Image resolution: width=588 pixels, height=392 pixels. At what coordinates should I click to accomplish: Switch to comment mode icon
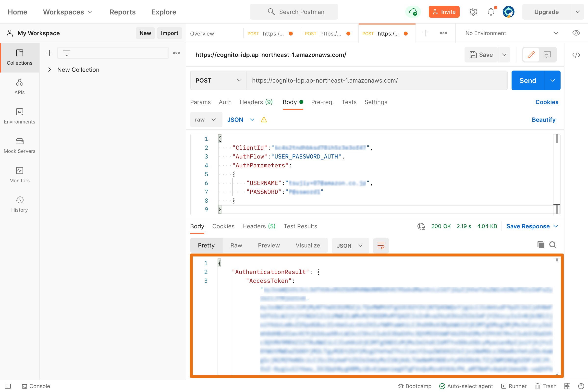pyautogui.click(x=547, y=54)
